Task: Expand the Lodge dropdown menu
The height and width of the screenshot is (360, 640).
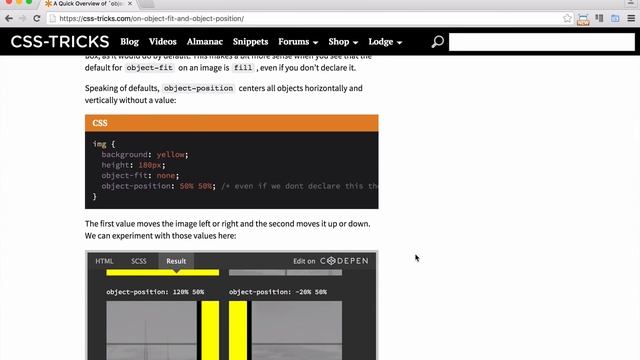Action: click(x=385, y=42)
